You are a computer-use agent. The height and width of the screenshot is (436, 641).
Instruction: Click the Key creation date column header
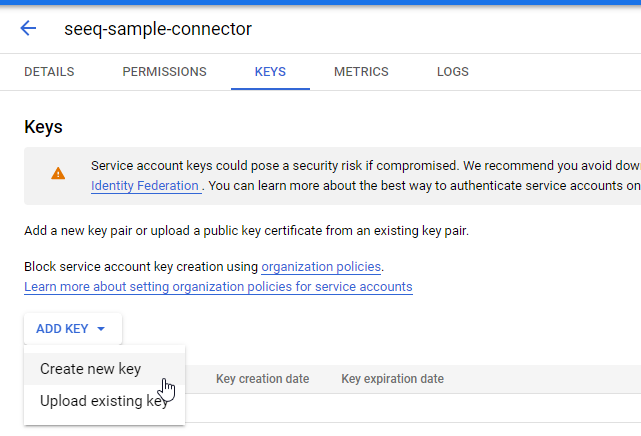point(262,379)
